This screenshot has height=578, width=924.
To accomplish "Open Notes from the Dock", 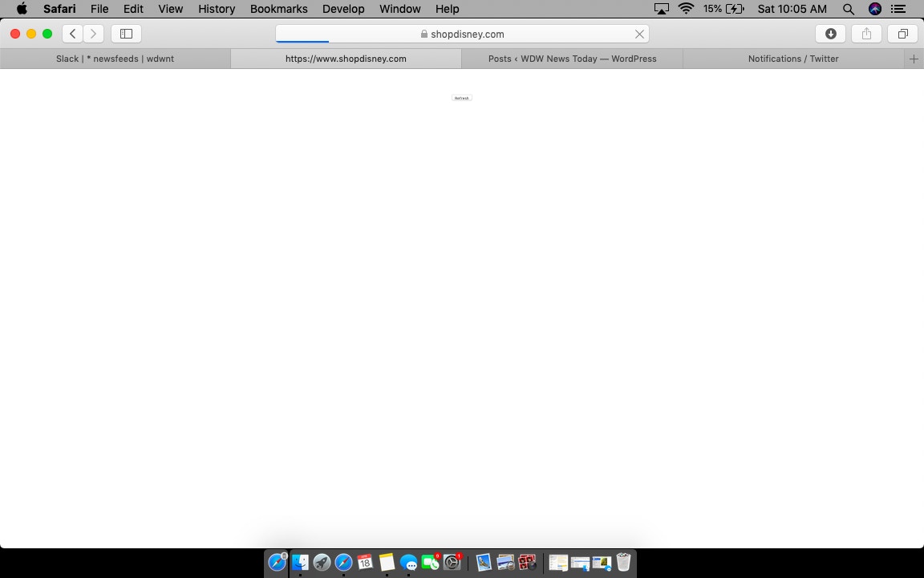I will [x=387, y=563].
